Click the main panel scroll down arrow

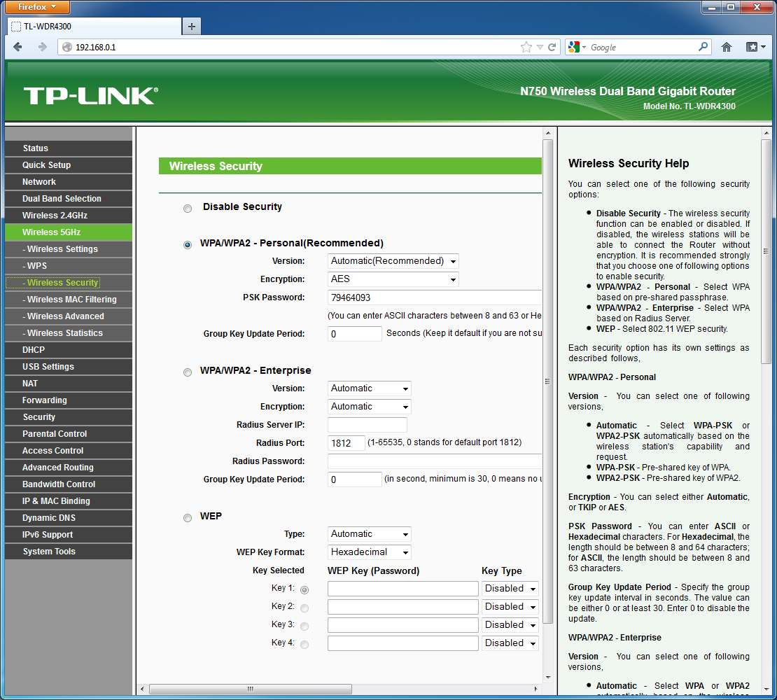[x=548, y=677]
